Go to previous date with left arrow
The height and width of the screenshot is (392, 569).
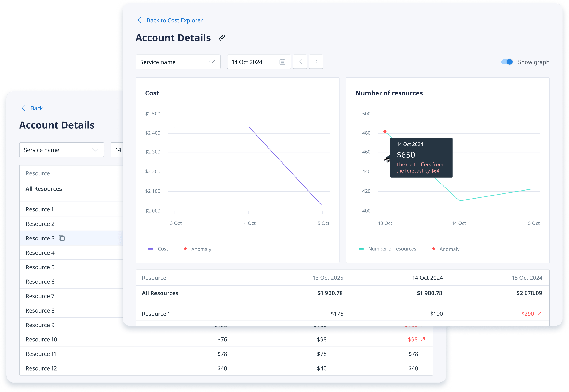(x=300, y=62)
